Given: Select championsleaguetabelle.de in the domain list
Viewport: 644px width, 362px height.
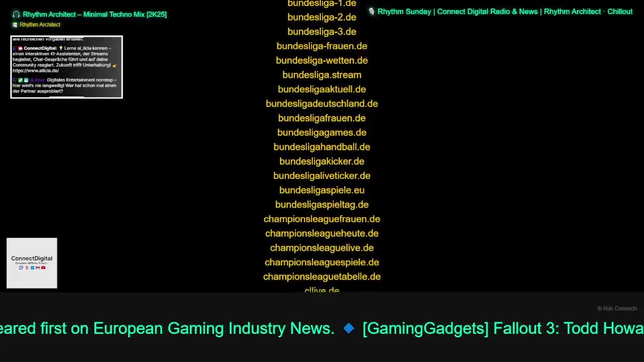Looking at the screenshot, I should coord(322,277).
